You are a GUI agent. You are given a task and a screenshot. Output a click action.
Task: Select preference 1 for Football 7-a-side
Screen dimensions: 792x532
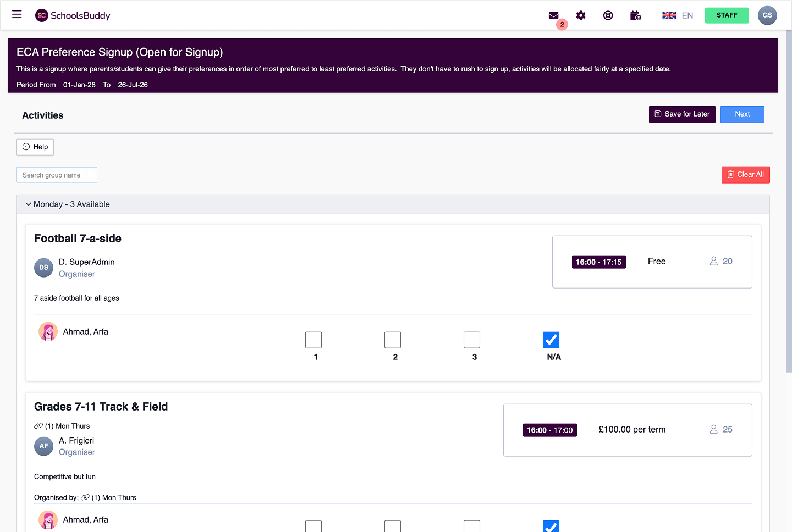(313, 340)
